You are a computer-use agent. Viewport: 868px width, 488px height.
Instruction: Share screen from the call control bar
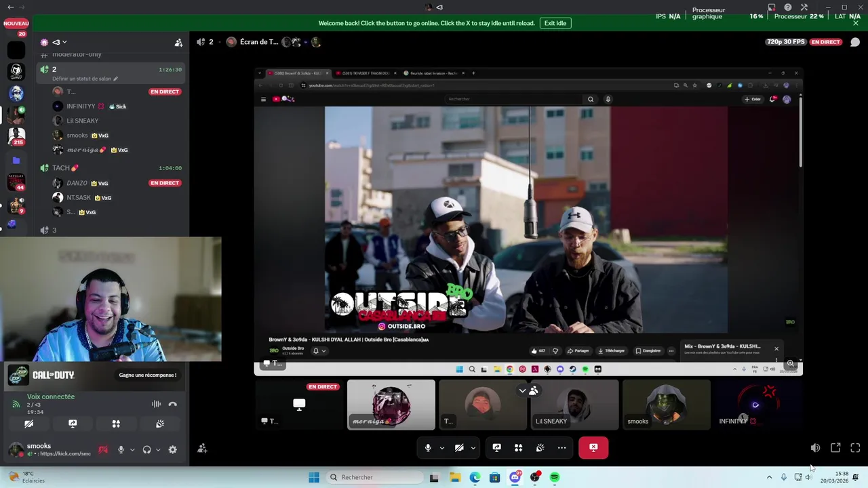(496, 447)
